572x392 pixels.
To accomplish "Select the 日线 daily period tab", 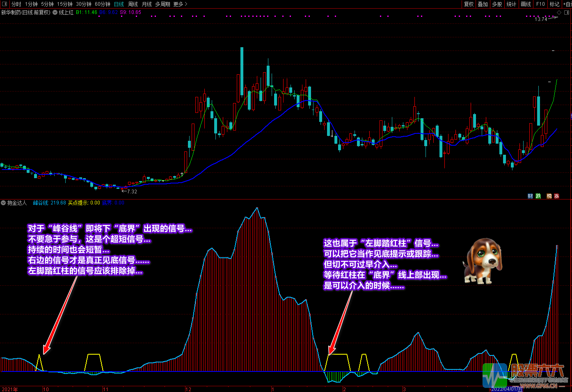I will [x=119, y=4].
